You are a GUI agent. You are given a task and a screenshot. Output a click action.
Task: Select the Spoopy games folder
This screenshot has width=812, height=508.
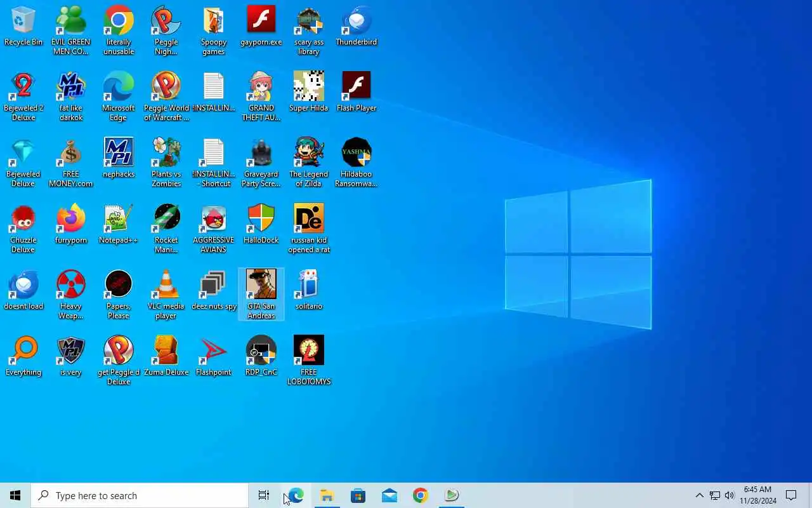click(214, 30)
